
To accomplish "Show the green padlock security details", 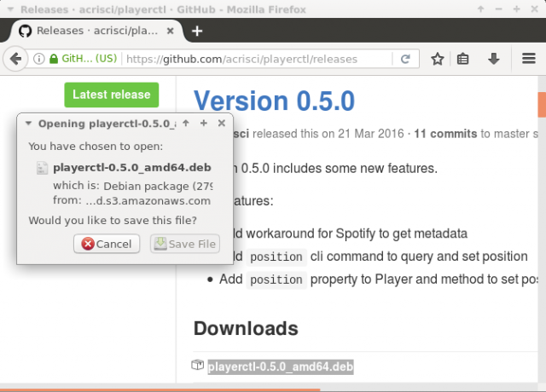I will [53, 59].
